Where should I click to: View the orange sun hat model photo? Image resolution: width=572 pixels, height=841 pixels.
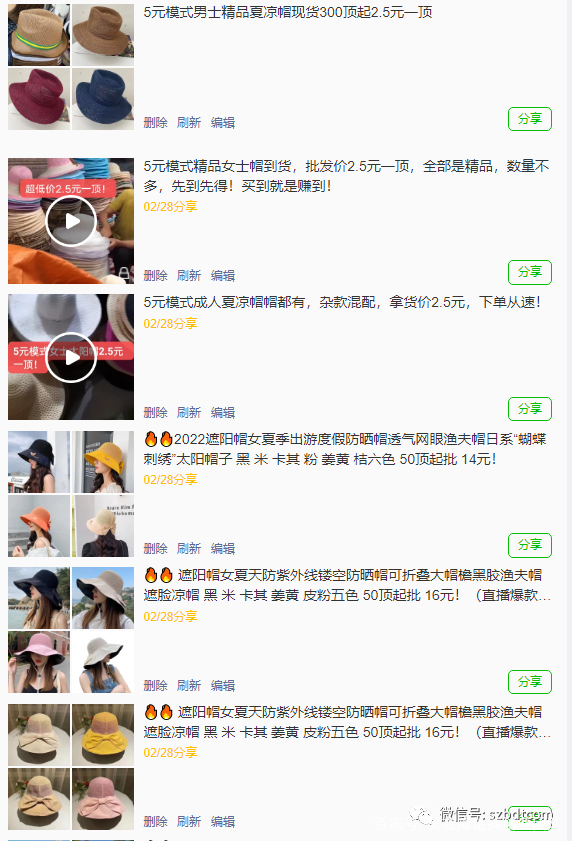tap(39, 526)
